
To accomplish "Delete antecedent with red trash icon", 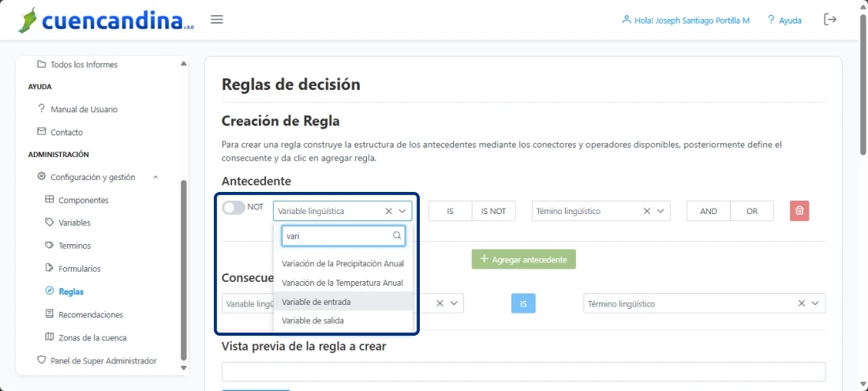I will 799,211.
